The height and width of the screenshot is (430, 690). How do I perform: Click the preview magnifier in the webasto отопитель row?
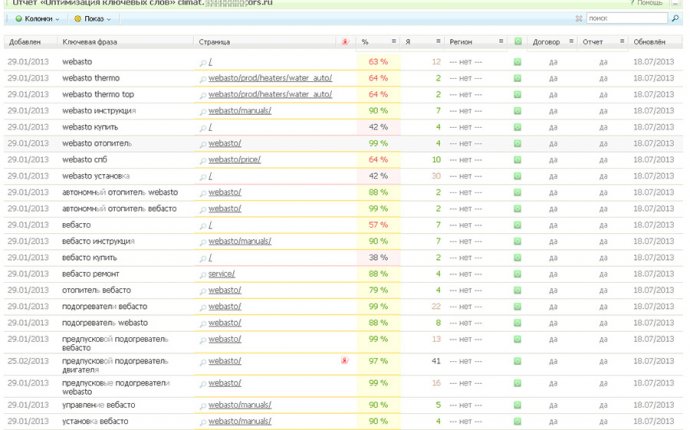point(202,144)
